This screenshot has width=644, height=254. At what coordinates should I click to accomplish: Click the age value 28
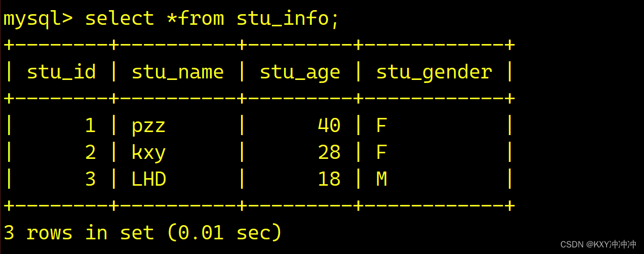point(329,152)
